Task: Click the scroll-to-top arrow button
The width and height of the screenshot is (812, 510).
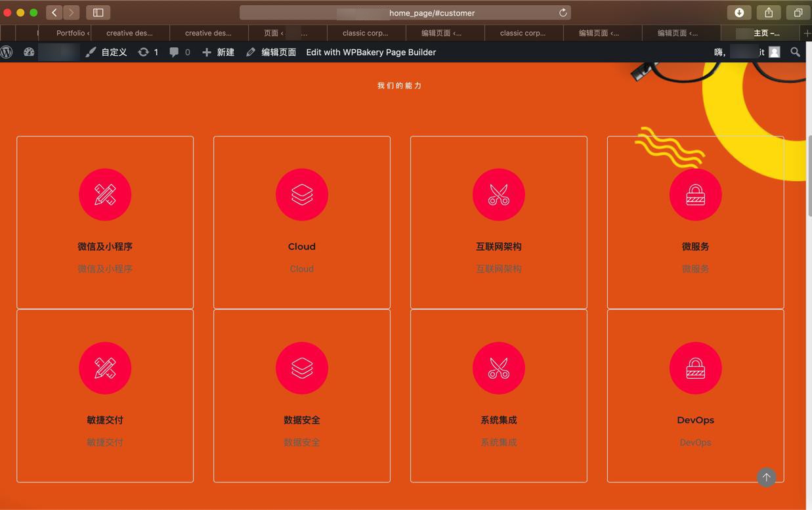Action: (x=766, y=477)
